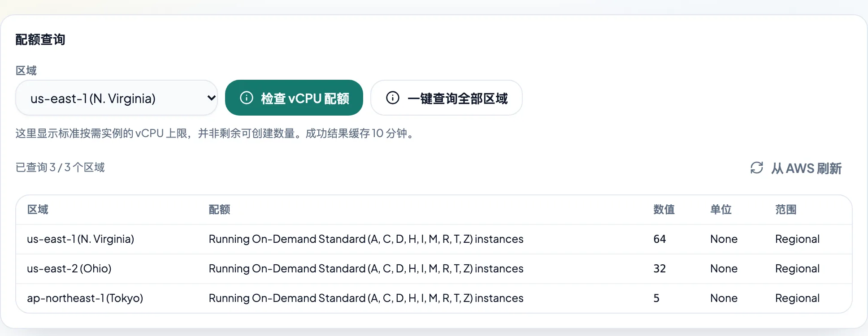
Task: Click the 区域 label above the dropdown
Action: (26, 70)
